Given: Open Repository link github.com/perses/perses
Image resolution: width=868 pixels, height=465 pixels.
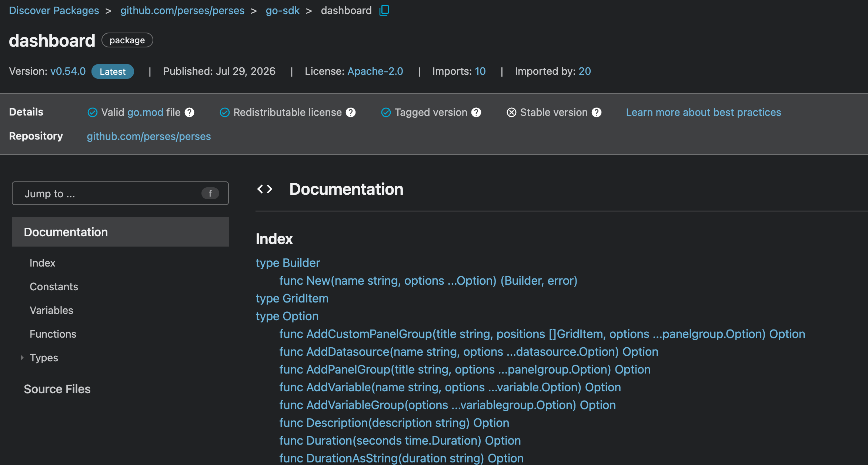Looking at the screenshot, I should point(149,136).
